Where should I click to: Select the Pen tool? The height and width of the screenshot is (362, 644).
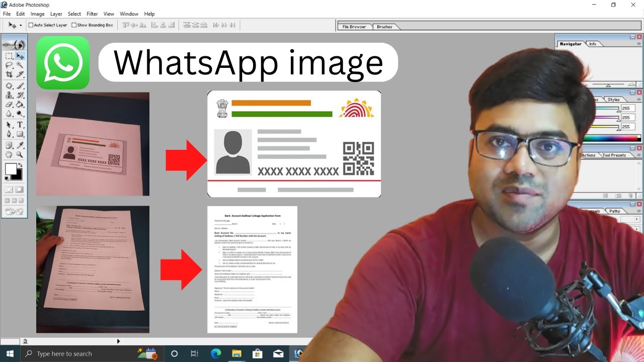(9, 133)
